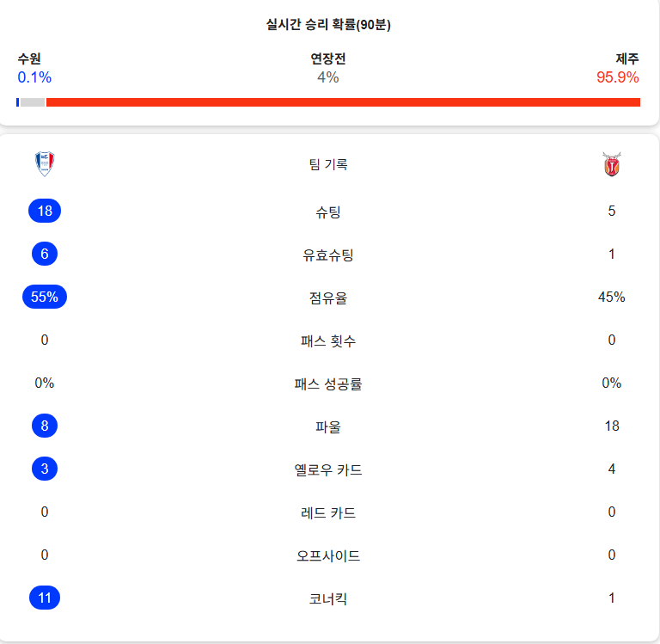Click the blue 8 fouls badge
This screenshot has width=660, height=644.
click(x=45, y=426)
